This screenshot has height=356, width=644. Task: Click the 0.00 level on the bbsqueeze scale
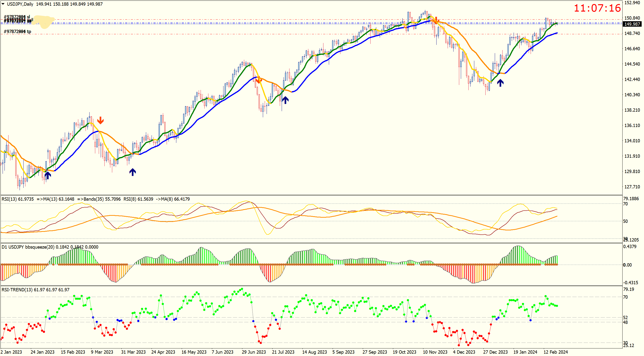point(627,265)
